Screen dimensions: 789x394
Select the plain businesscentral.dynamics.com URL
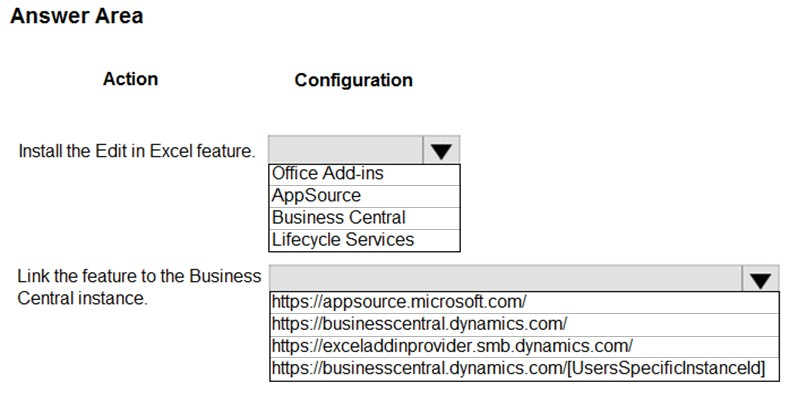[524, 324]
